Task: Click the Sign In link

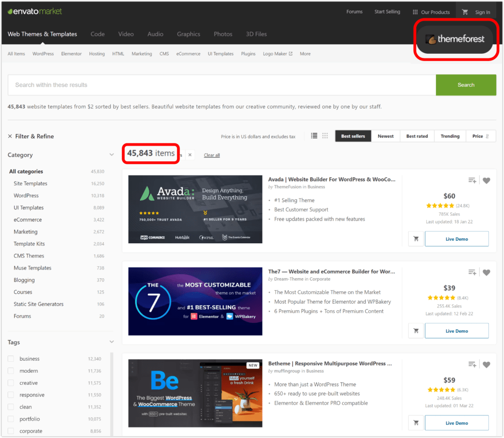Action: [x=482, y=12]
